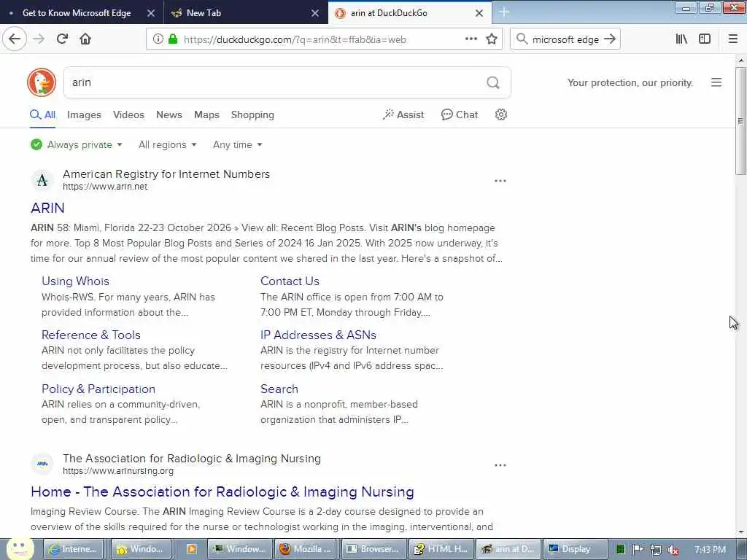The image size is (747, 560).
Task: Open search settings gear icon
Action: pyautogui.click(x=500, y=114)
